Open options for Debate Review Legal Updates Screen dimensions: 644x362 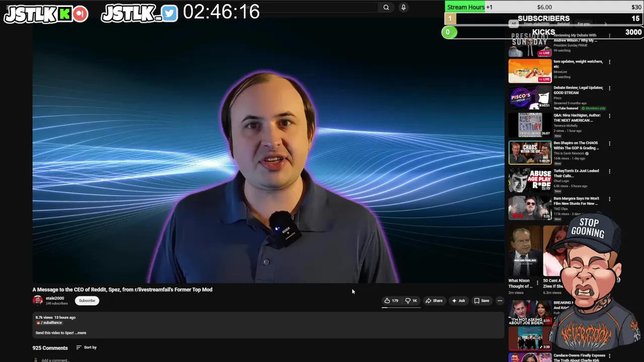609,88
